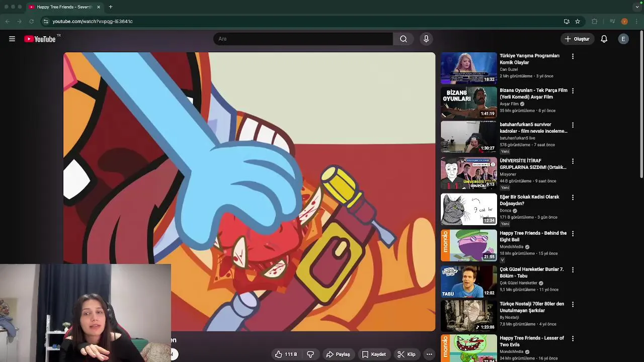
Task: Open the batuhanfurkan5 survivor thumbnail
Action: pos(469,137)
